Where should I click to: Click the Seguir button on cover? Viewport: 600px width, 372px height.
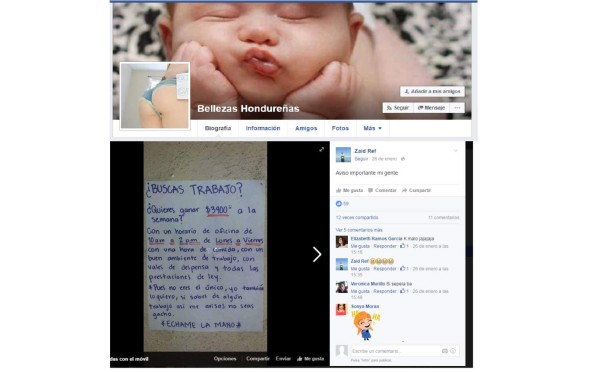tap(398, 108)
